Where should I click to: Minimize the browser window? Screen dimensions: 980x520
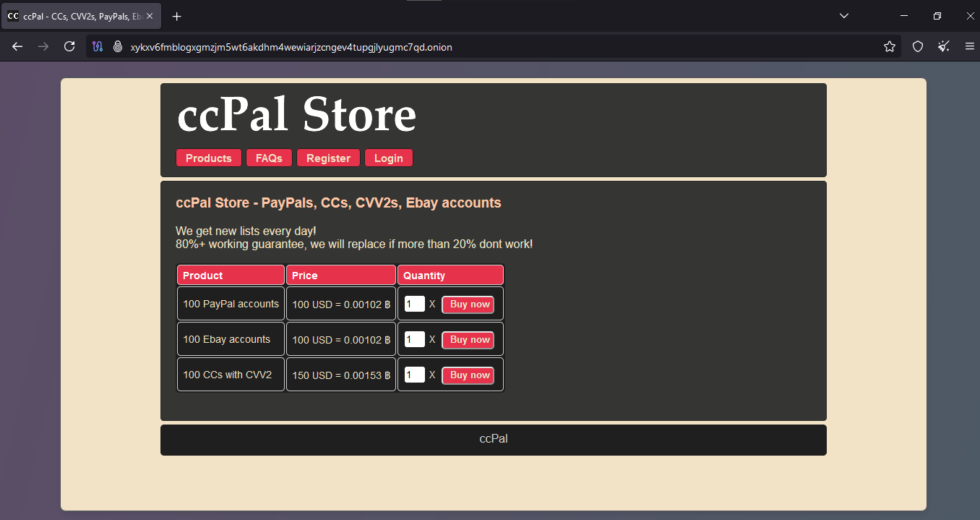(904, 16)
